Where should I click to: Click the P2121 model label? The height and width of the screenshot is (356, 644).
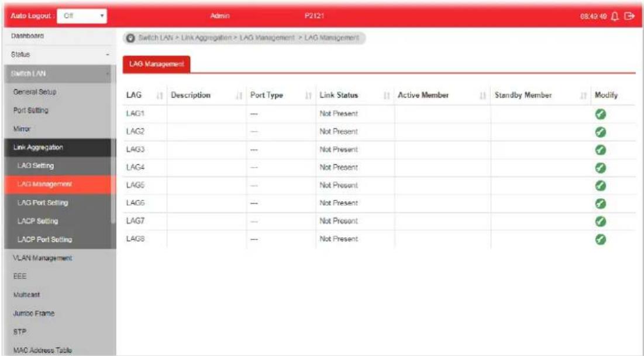coord(314,16)
